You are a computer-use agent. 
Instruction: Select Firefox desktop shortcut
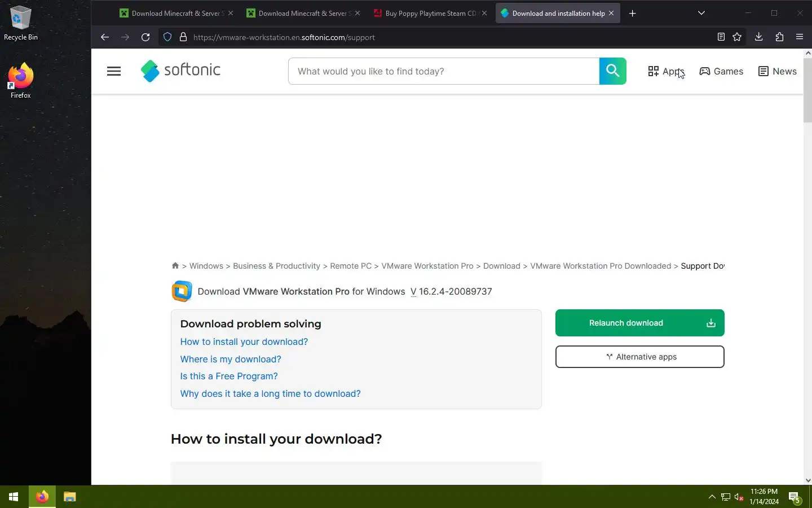21,81
